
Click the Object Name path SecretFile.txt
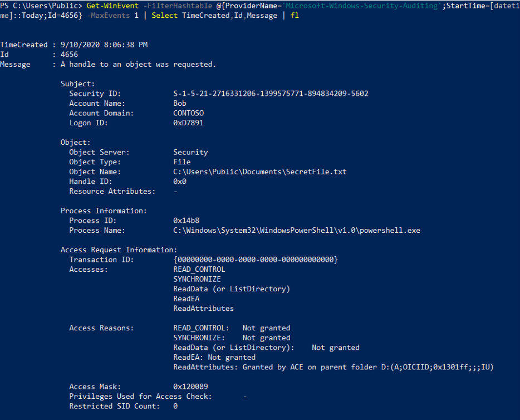259,172
